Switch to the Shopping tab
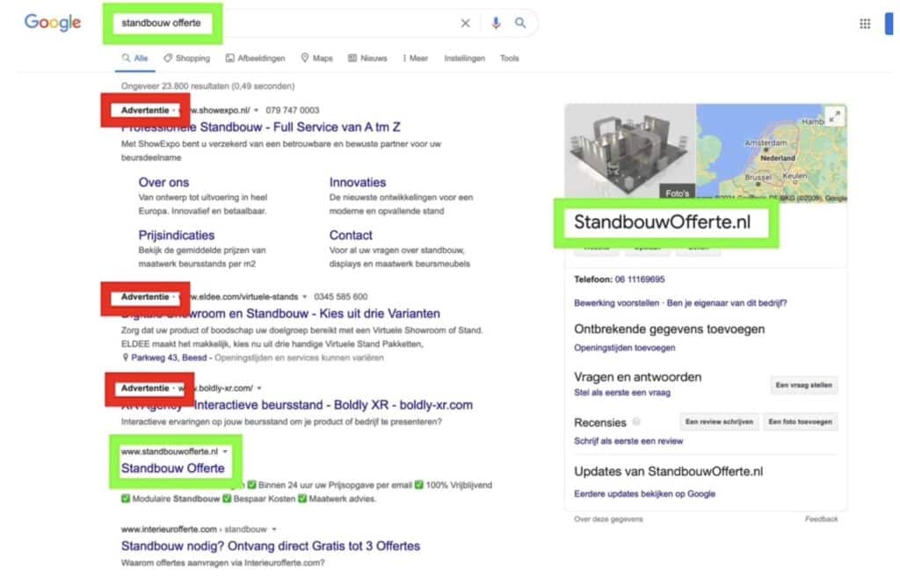 pos(187,58)
